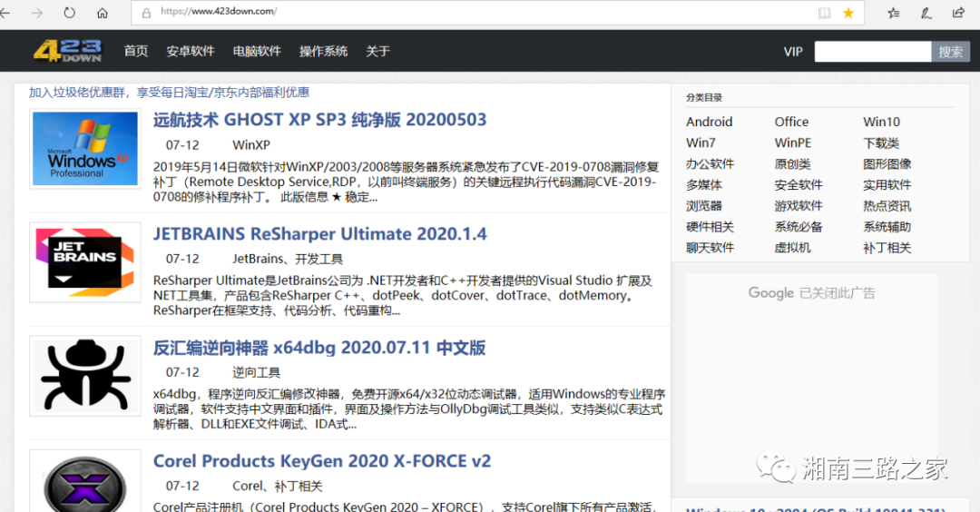Open the 操作系统 menu item

click(323, 51)
